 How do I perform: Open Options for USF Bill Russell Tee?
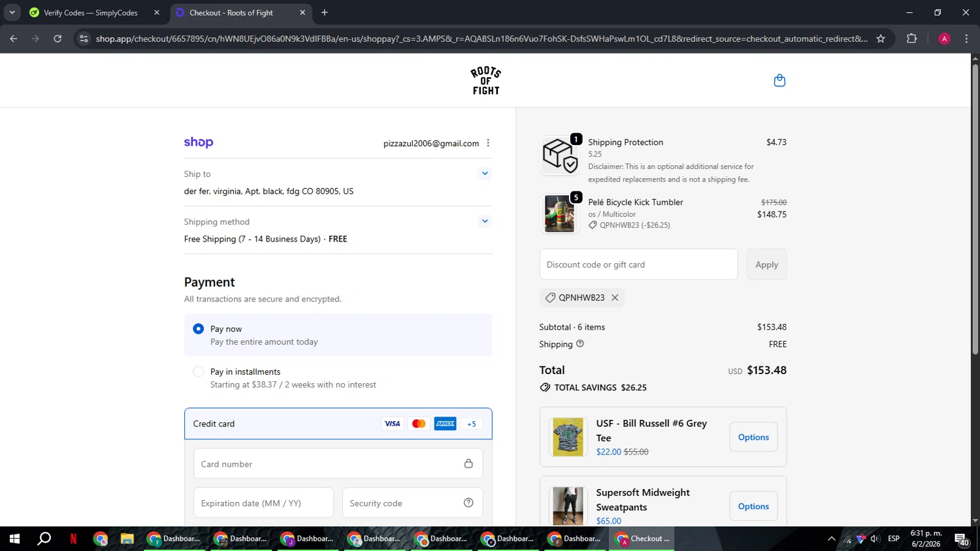tap(753, 437)
